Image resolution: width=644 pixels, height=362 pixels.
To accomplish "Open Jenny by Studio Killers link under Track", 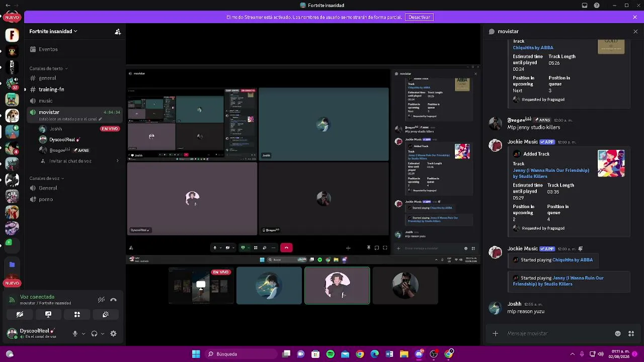I will (551, 173).
